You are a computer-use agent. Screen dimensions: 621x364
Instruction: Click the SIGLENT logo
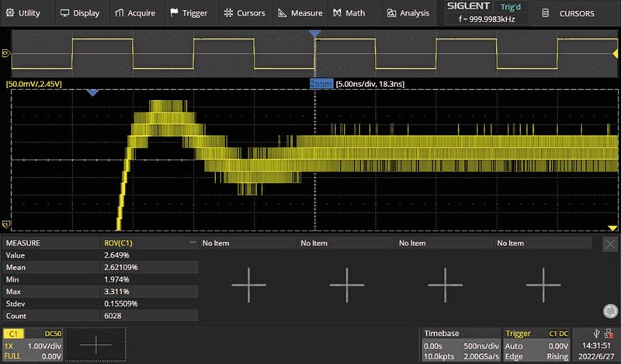click(469, 6)
